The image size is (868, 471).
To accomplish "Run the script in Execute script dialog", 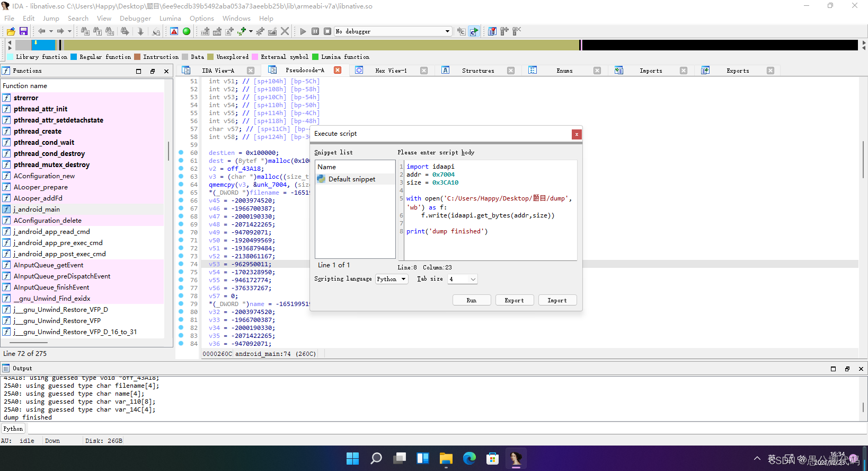I will [x=472, y=300].
